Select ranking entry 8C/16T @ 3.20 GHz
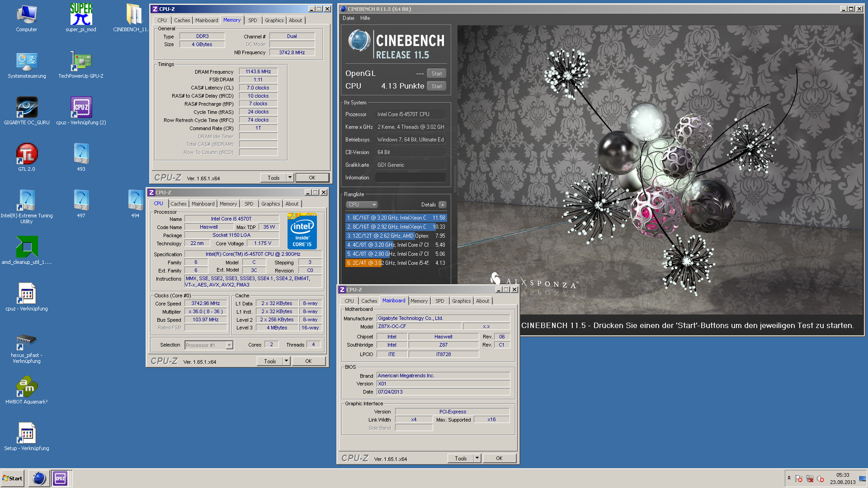The height and width of the screenshot is (488, 868). (x=396, y=218)
